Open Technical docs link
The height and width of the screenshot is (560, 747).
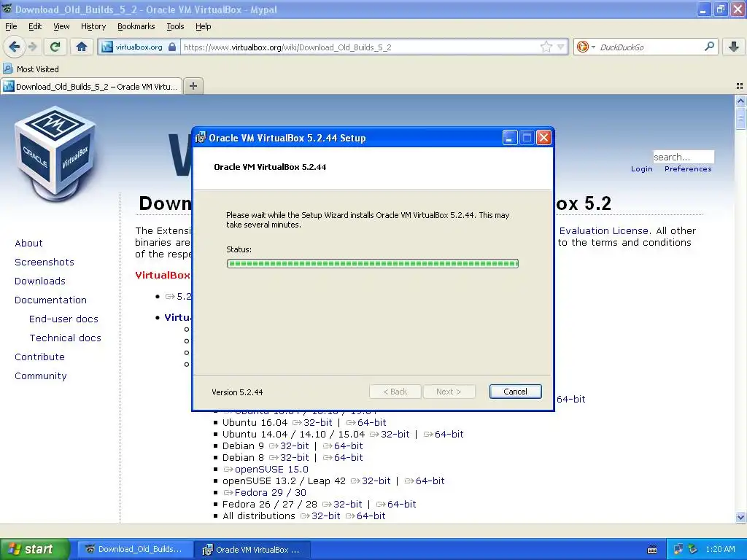[65, 338]
